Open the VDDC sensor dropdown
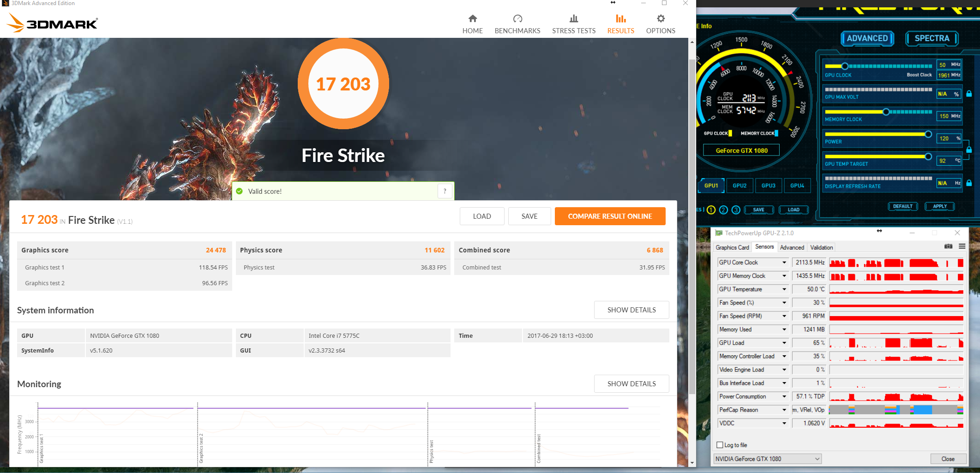The height and width of the screenshot is (473, 980). click(x=784, y=423)
